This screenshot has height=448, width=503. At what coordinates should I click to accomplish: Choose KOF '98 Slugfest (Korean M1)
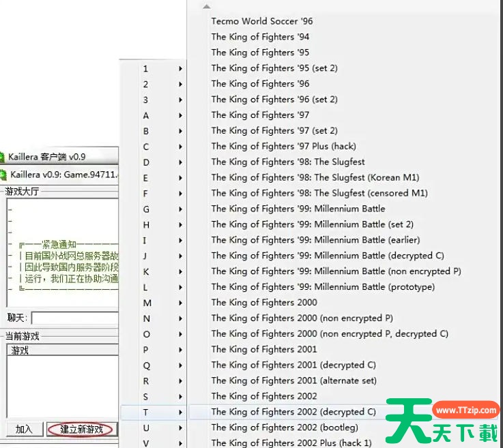[315, 177]
